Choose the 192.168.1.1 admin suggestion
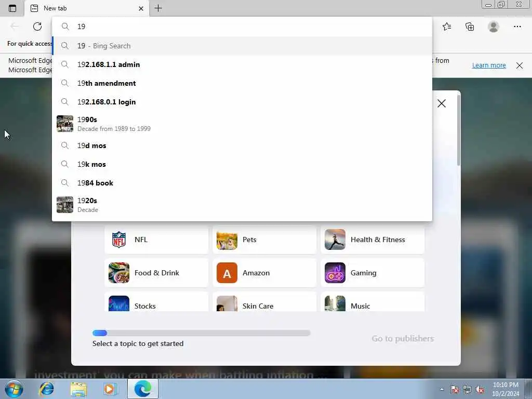This screenshot has height=399, width=532. 242,64
